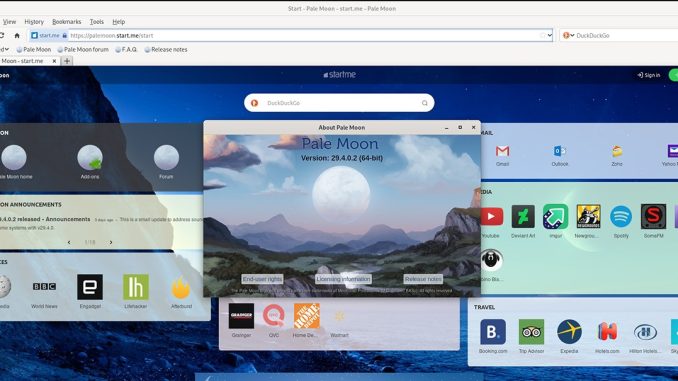Open the Hotels.com icon
Viewport: 678px width, 381px height.
607,332
